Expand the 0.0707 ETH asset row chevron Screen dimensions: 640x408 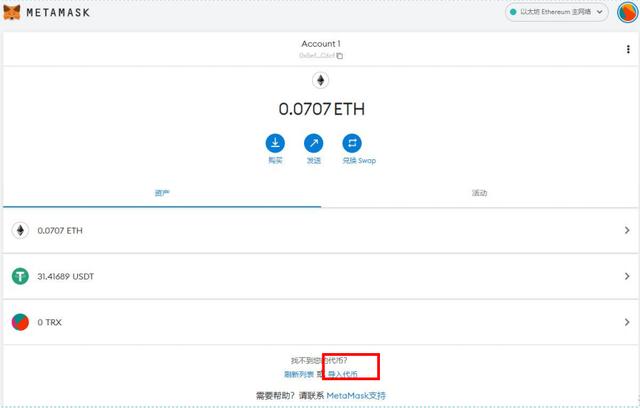coord(627,230)
